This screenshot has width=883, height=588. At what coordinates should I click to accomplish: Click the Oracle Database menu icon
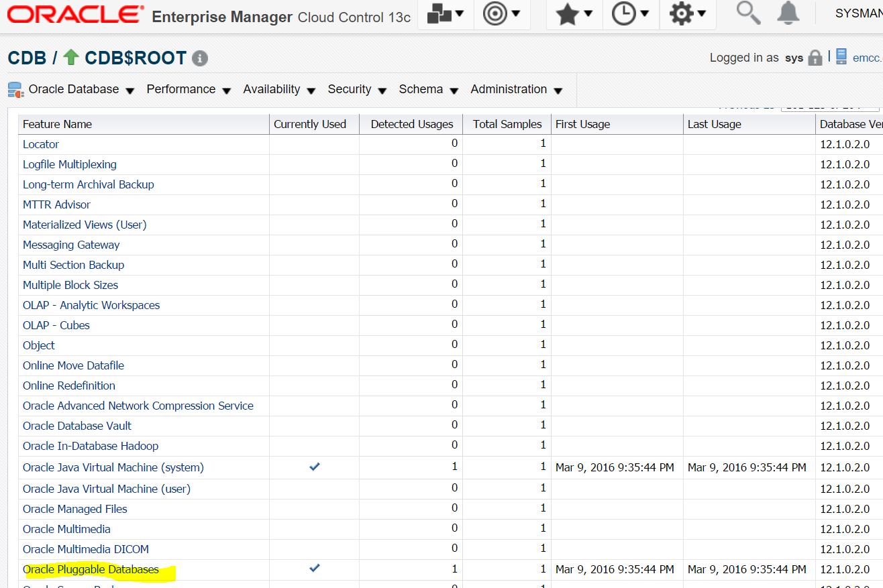15,89
